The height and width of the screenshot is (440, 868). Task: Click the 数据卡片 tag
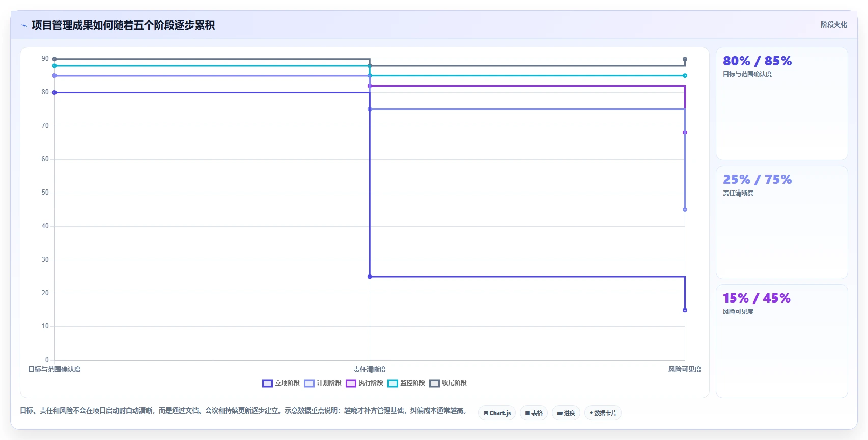point(603,413)
